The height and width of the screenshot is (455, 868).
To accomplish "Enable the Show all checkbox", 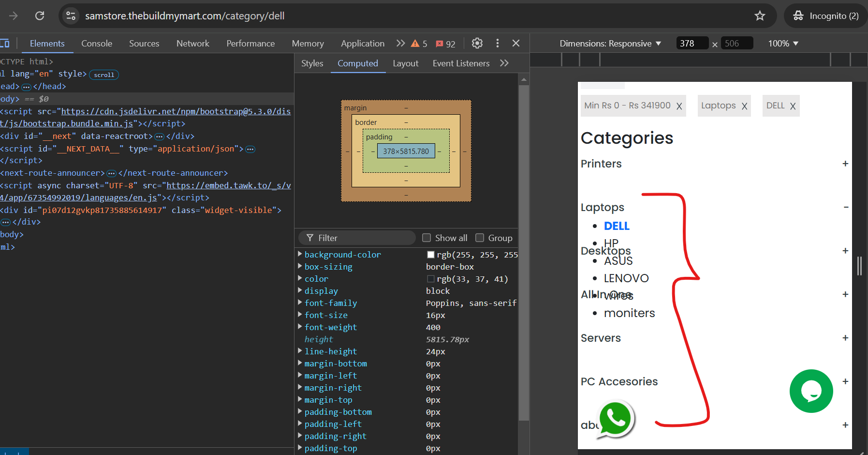I will coord(427,238).
